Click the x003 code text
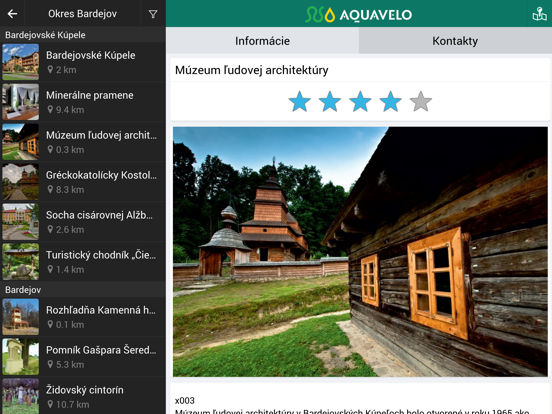Image resolution: width=552 pixels, height=414 pixels. point(185,401)
